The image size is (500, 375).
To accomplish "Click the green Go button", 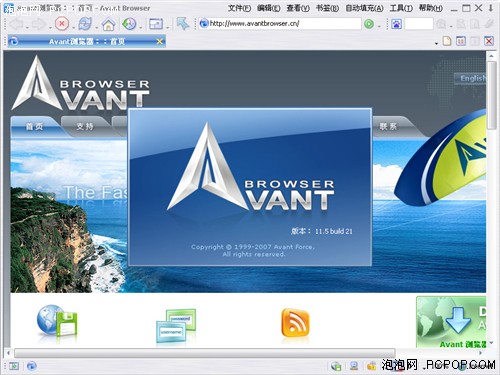I will tap(369, 24).
